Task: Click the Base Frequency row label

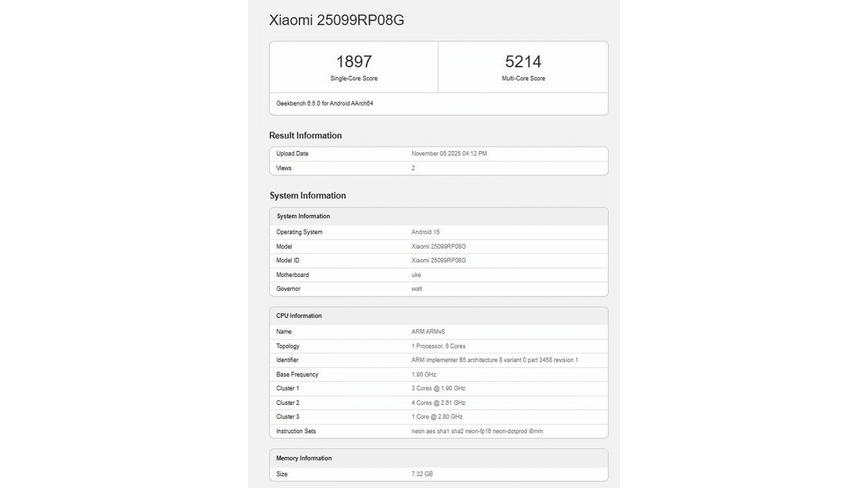Action: coord(297,374)
